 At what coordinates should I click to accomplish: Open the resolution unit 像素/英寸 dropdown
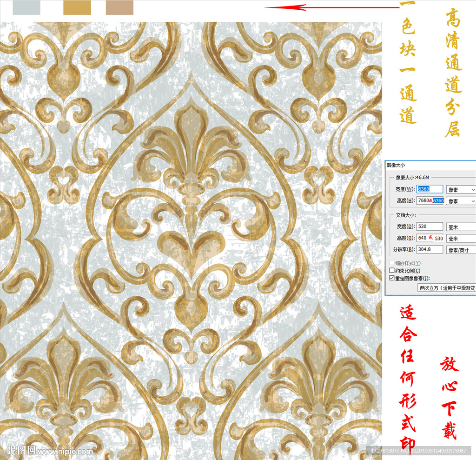[460, 250]
